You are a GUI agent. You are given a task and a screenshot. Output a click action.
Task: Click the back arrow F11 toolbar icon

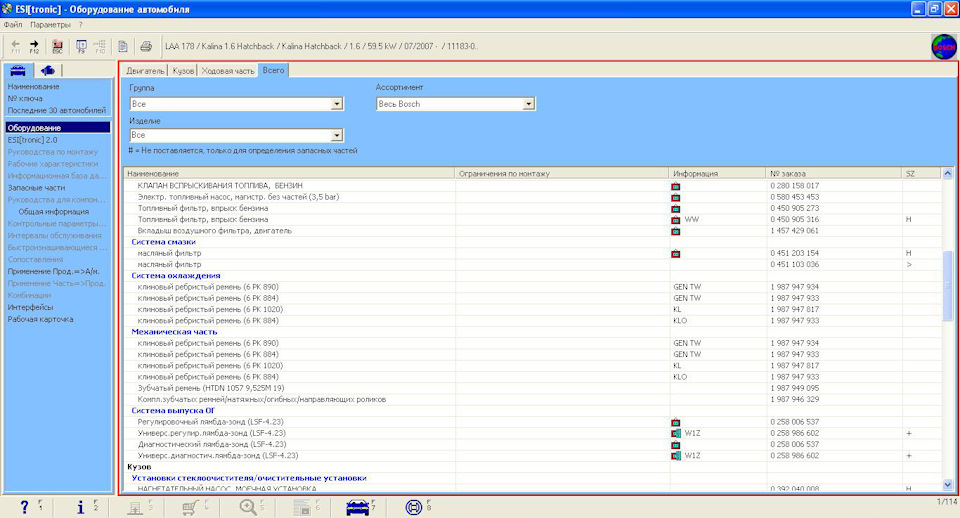[16, 47]
